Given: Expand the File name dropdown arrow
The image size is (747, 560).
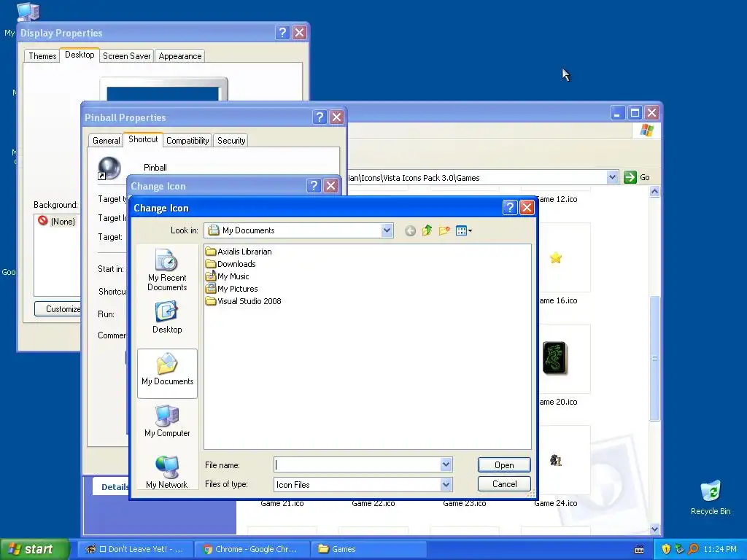Looking at the screenshot, I should click(446, 464).
